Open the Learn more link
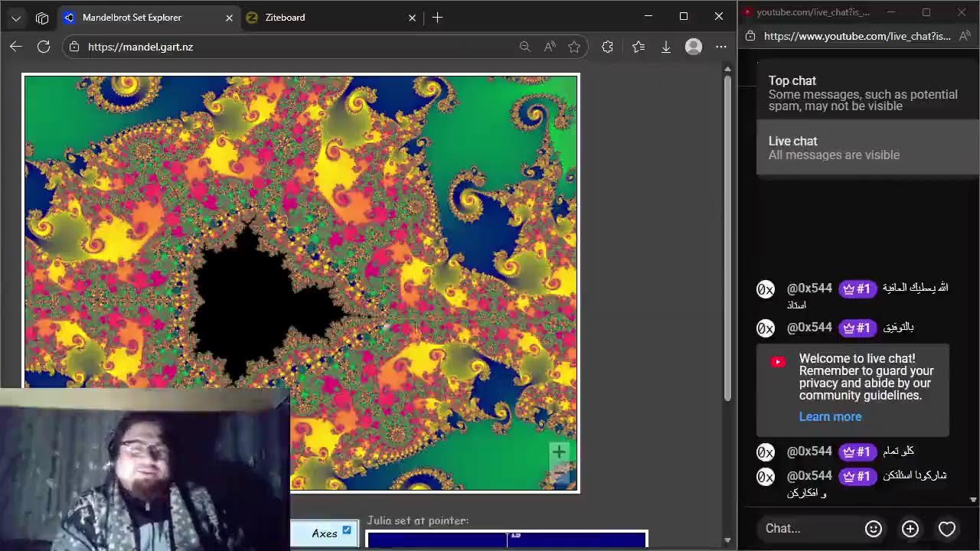 [830, 416]
